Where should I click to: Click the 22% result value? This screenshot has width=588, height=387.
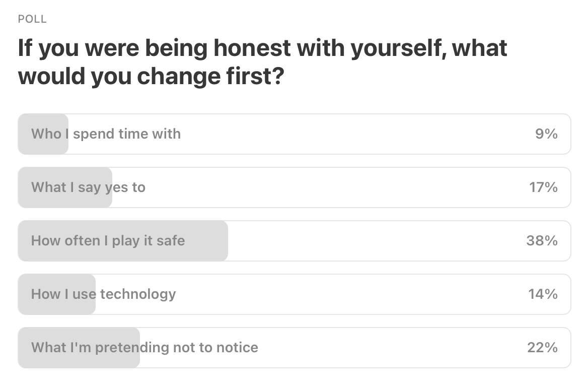(x=542, y=347)
